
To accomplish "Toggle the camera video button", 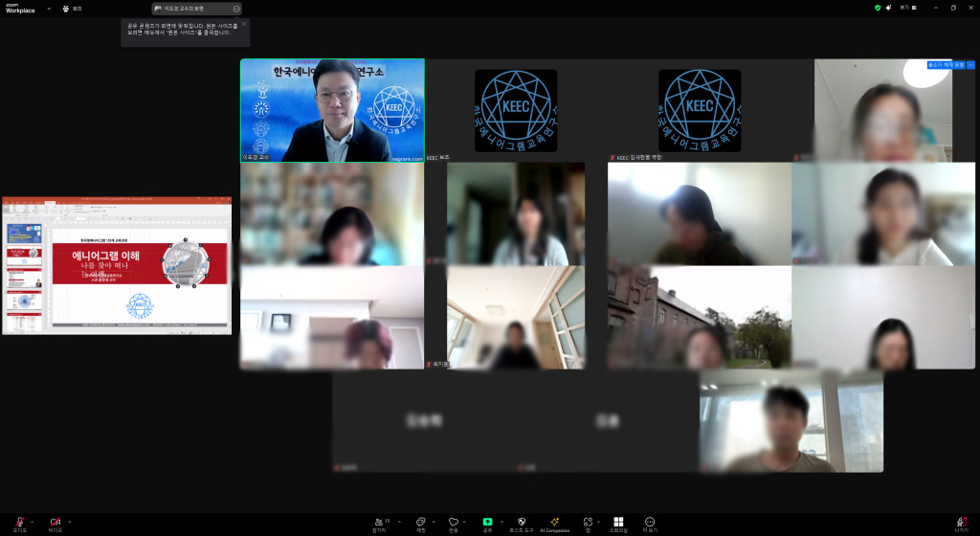I will [55, 525].
